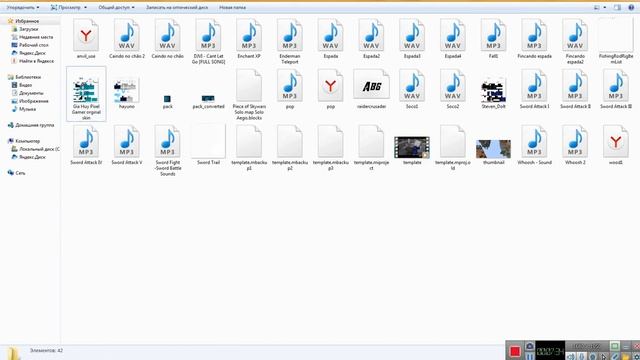Open Найти в Яндексе sidebar entry
Screen dimensions: 640x360
tap(36, 61)
